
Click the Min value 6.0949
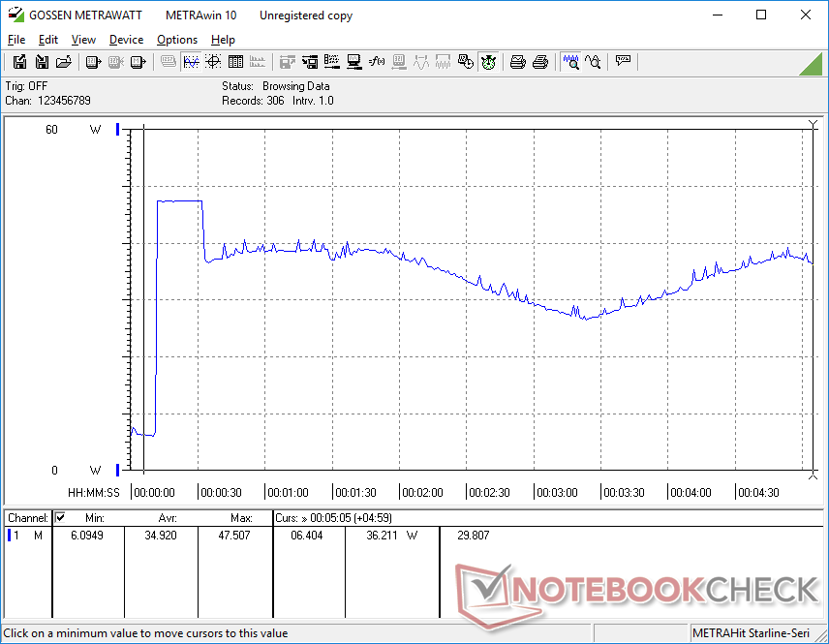(87, 535)
